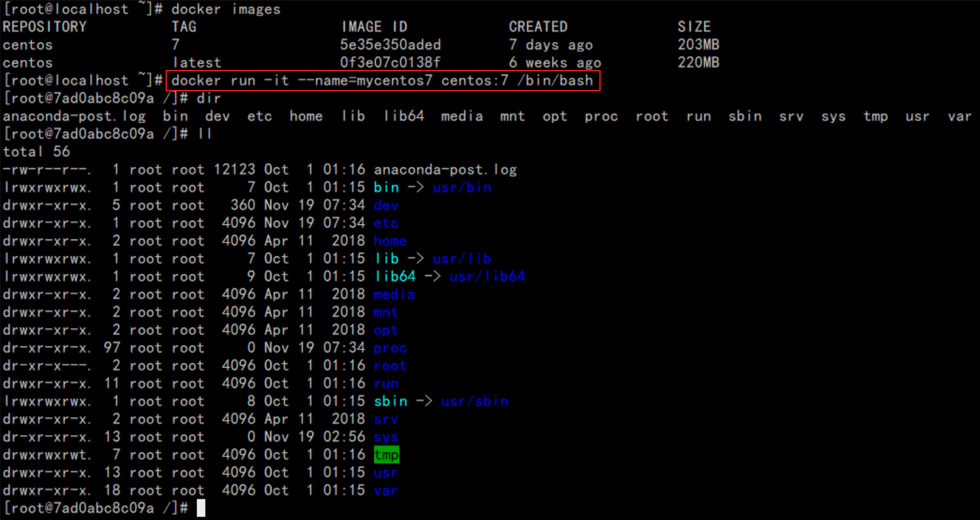The image size is (980, 520).
Task: Click the blue 'usr' directory in listing
Action: (x=386, y=472)
